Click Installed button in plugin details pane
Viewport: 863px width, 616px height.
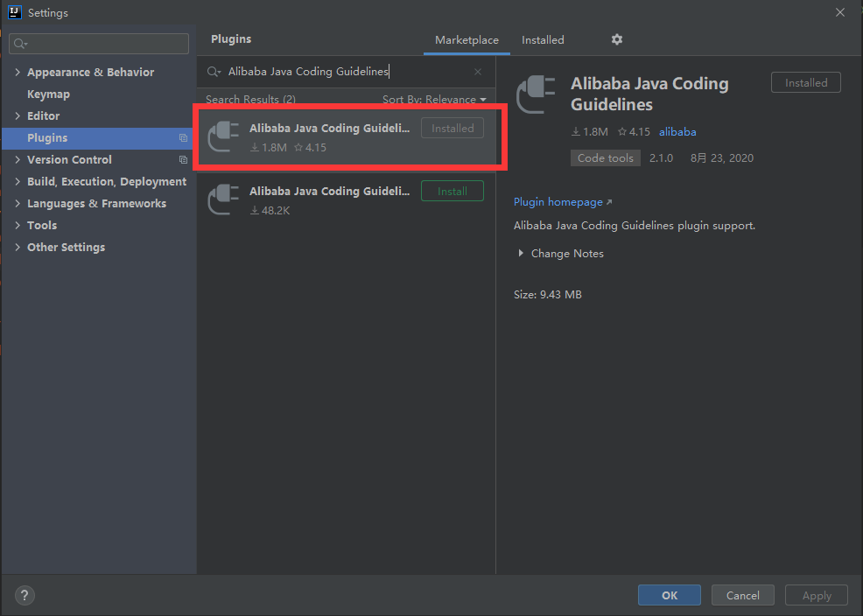pos(806,82)
